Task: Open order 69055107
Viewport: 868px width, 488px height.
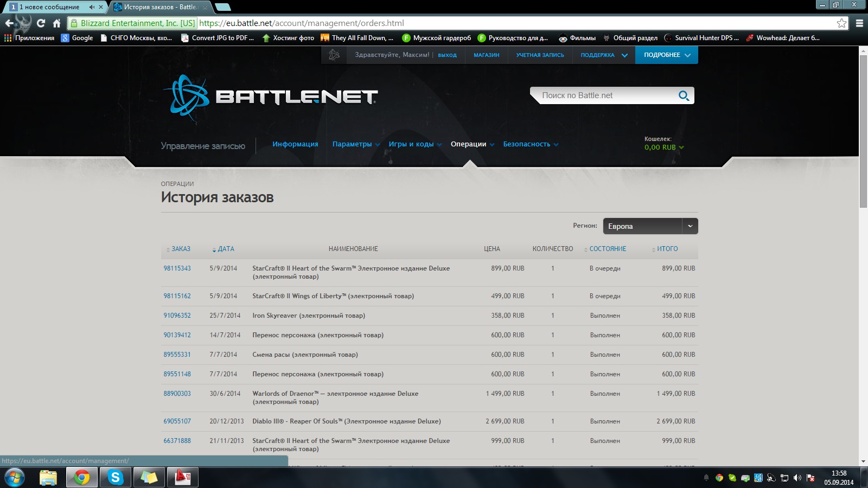Action: pyautogui.click(x=177, y=421)
